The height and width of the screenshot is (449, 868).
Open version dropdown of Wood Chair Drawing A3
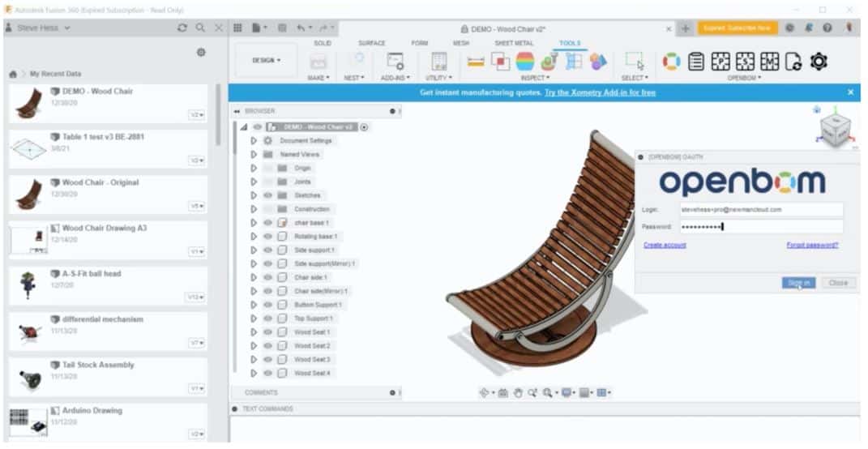(x=196, y=251)
